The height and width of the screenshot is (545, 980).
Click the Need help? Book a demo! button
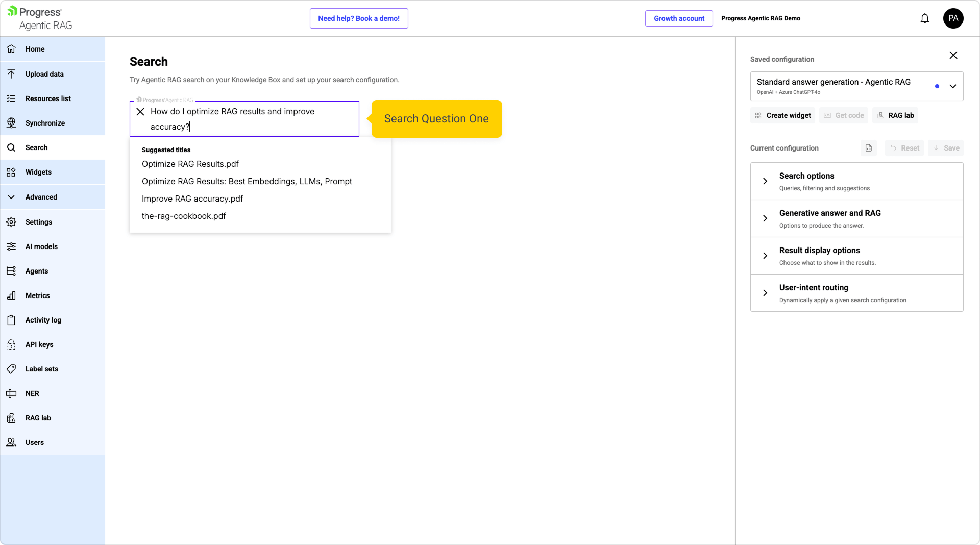click(x=358, y=18)
